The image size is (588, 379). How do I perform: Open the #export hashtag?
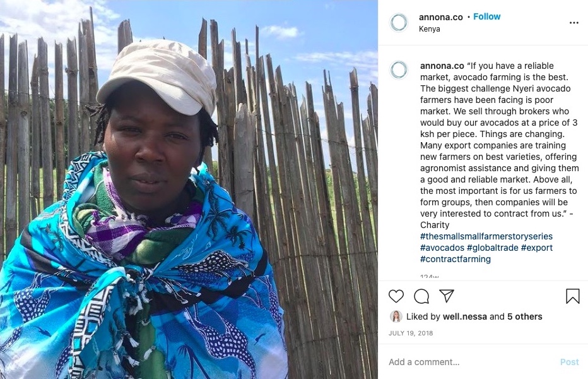537,248
